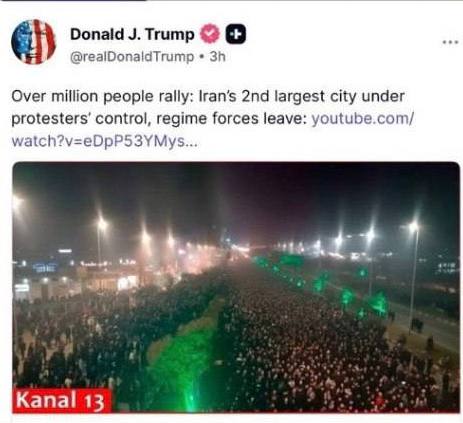This screenshot has height=423, width=463.
Task: Click the 3h post timestamp
Action: coord(217,57)
